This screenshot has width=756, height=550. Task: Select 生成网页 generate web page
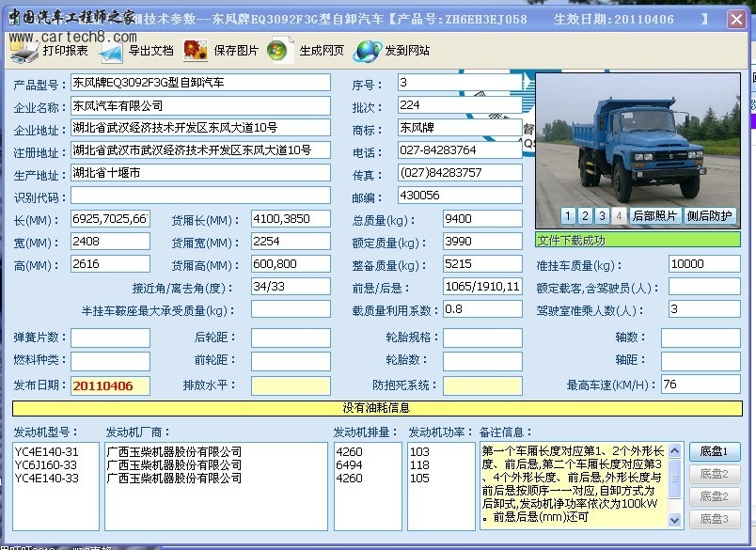click(x=322, y=51)
